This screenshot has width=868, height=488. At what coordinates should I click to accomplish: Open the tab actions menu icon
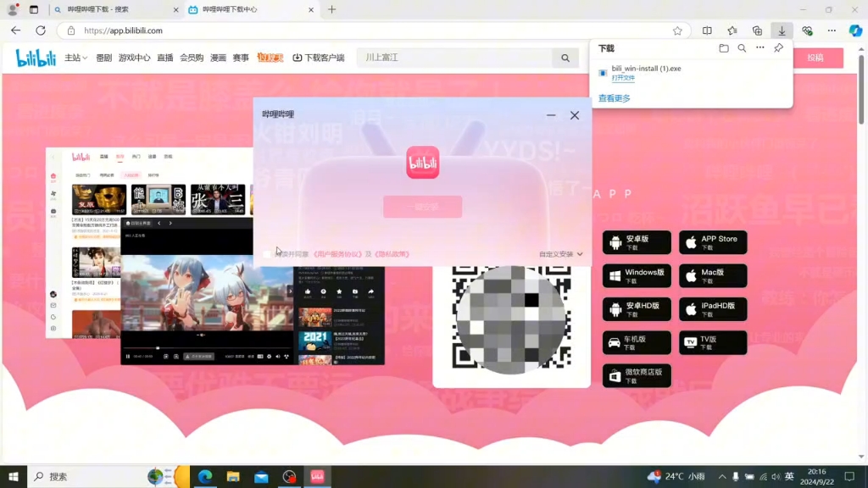pyautogui.click(x=34, y=9)
